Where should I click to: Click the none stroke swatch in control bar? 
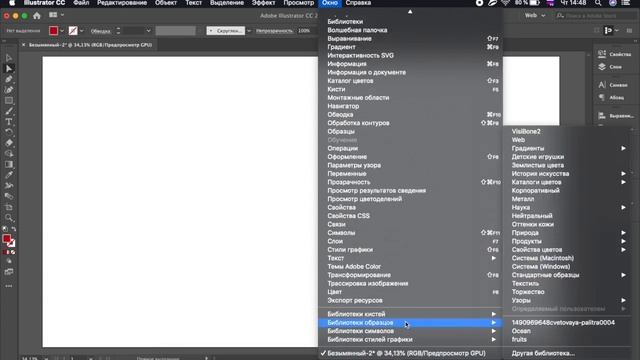pos(73,31)
